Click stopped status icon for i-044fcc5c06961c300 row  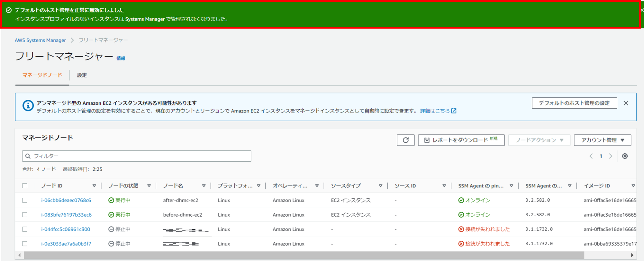tap(111, 229)
